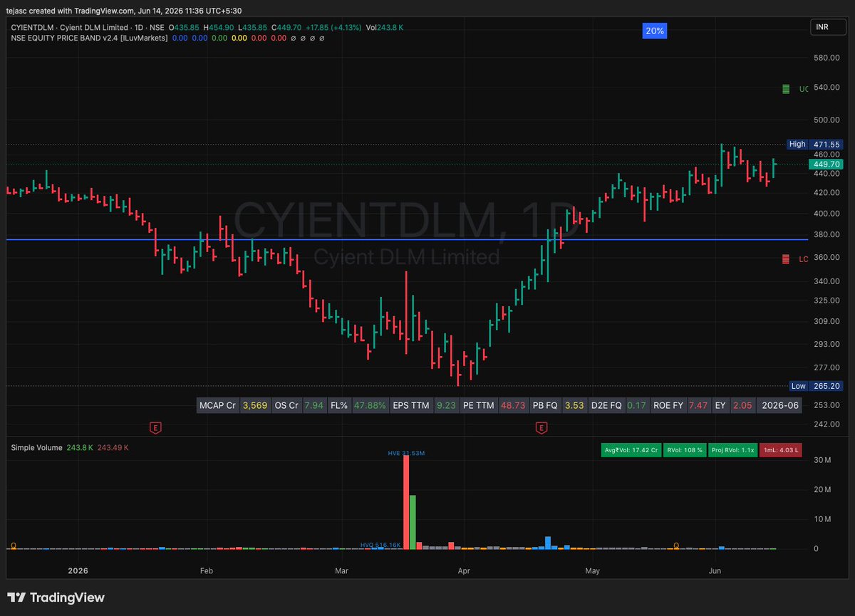Screen dimensions: 855x616
Task: Click the High 471.55 price label
Action: (x=815, y=144)
